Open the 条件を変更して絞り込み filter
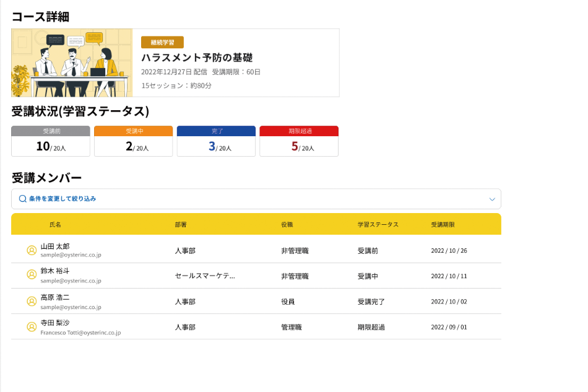Image resolution: width=588 pixels, height=392 pixels. click(62, 199)
